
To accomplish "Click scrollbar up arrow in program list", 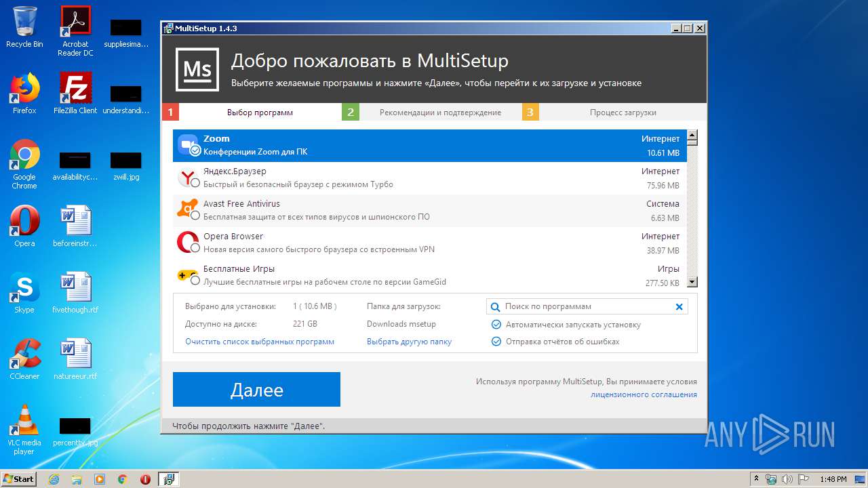I will coord(692,135).
